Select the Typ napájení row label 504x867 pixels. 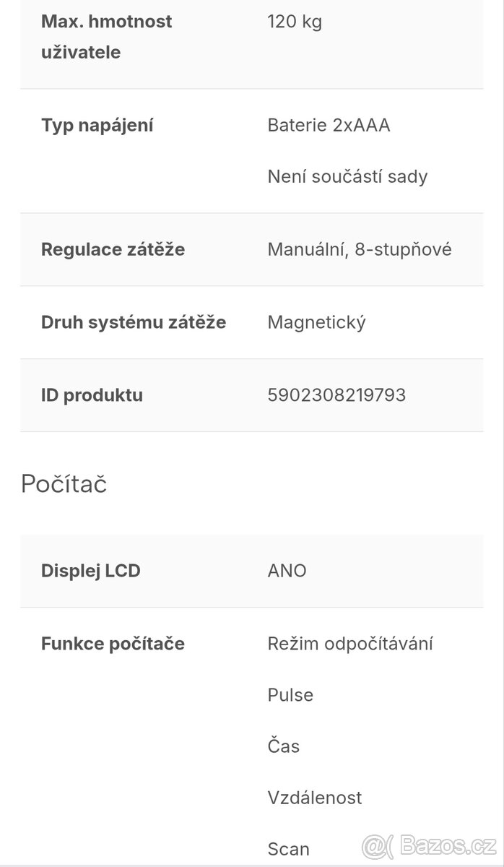97,125
